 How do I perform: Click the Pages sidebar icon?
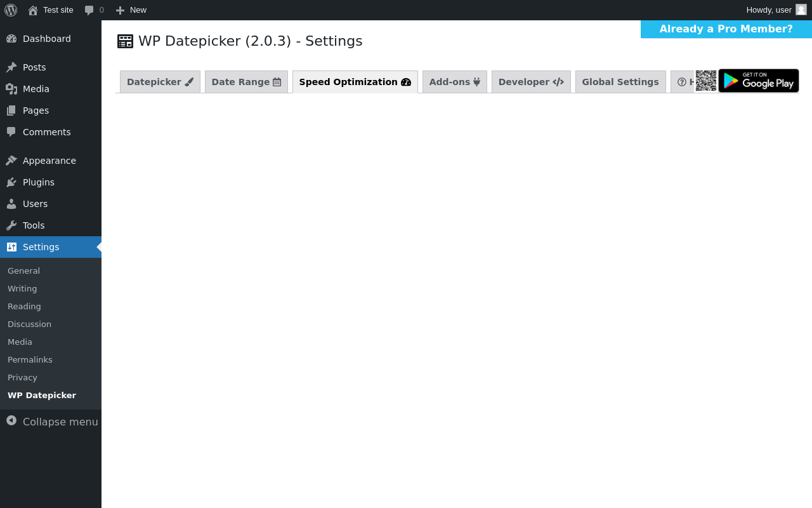click(x=11, y=110)
